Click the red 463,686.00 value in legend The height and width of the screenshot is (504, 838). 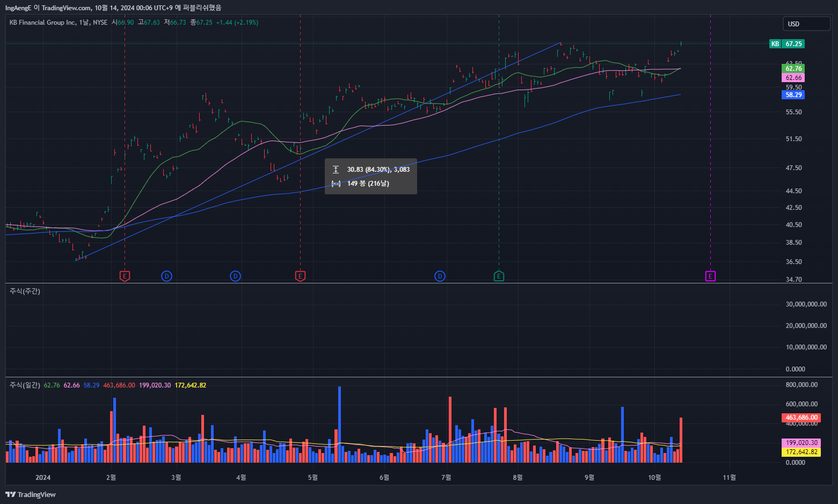pos(119,385)
